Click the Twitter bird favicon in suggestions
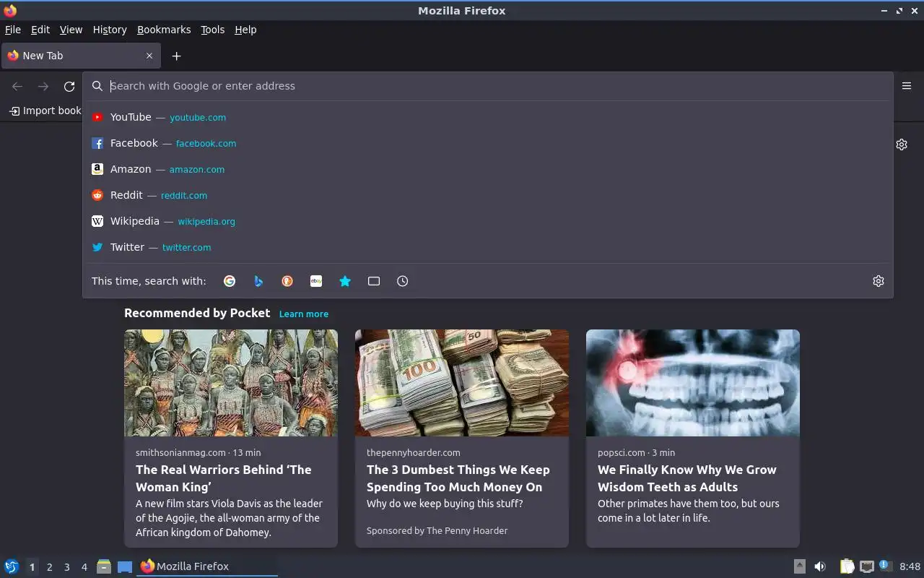The image size is (924, 578). point(97,247)
